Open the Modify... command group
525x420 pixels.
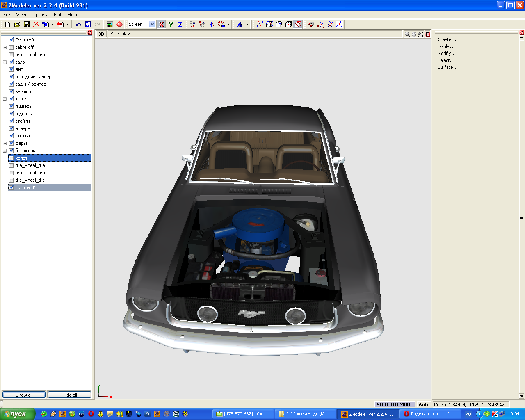pyautogui.click(x=446, y=53)
